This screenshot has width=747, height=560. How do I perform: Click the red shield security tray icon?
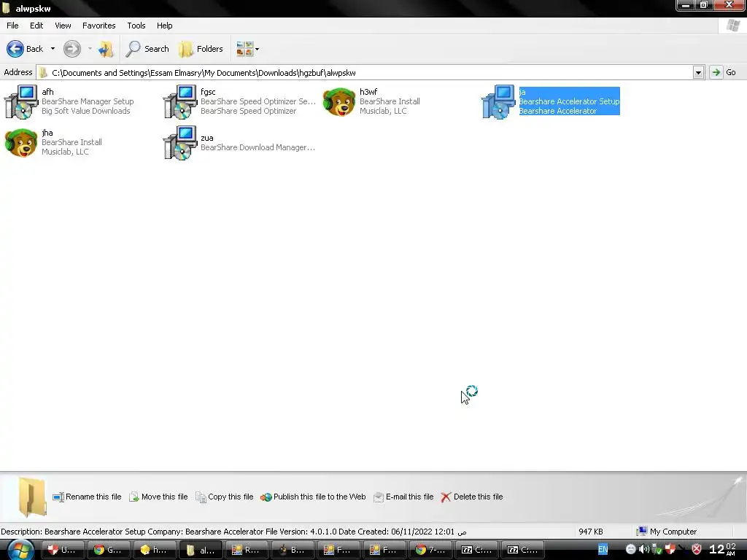tap(696, 550)
